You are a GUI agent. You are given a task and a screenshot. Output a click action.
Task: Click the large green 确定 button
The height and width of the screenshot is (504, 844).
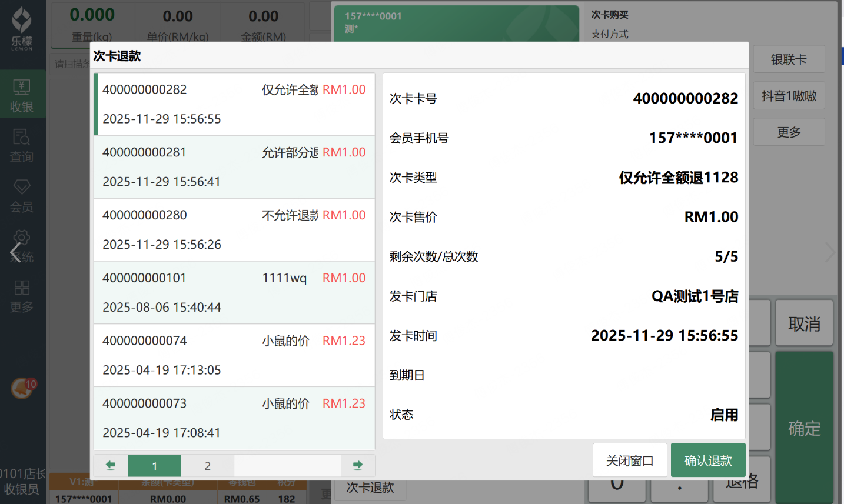[804, 428]
